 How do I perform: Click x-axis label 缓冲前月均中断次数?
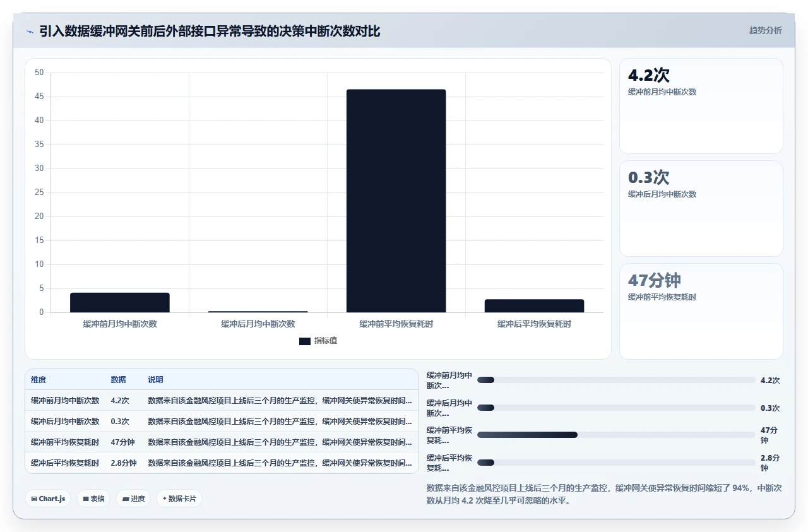tap(120, 324)
